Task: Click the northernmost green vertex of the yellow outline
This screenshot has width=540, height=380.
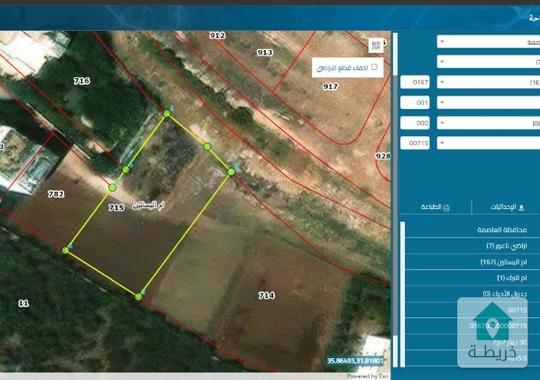Action: coord(167,114)
